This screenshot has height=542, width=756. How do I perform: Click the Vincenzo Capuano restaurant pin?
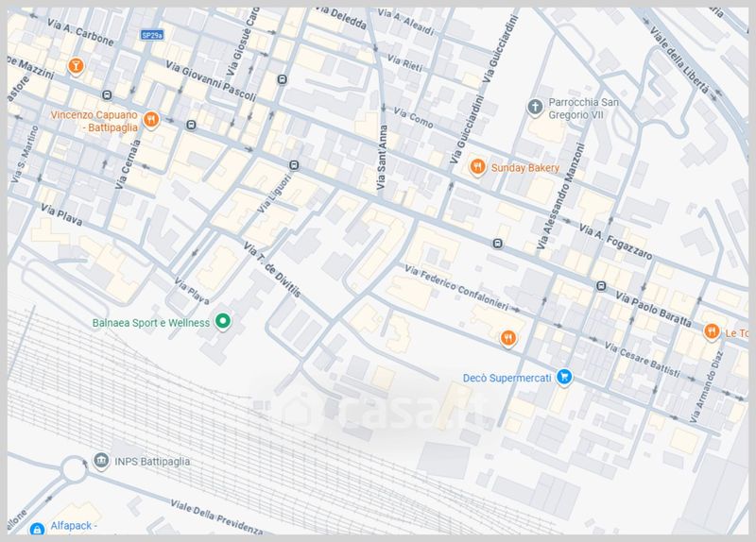(x=151, y=120)
